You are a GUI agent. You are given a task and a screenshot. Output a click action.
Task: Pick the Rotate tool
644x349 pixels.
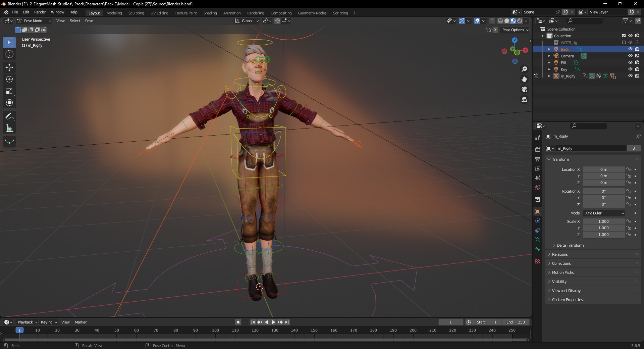tap(9, 79)
